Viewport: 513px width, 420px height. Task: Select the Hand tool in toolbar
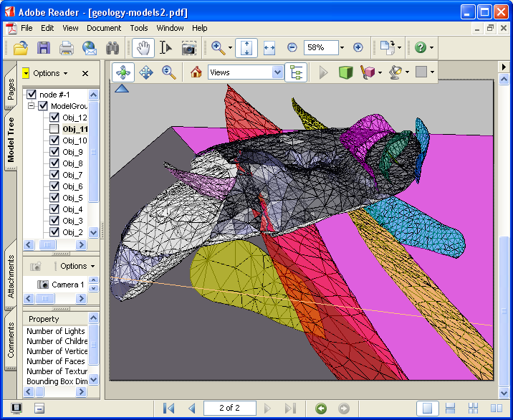pyautogui.click(x=143, y=48)
